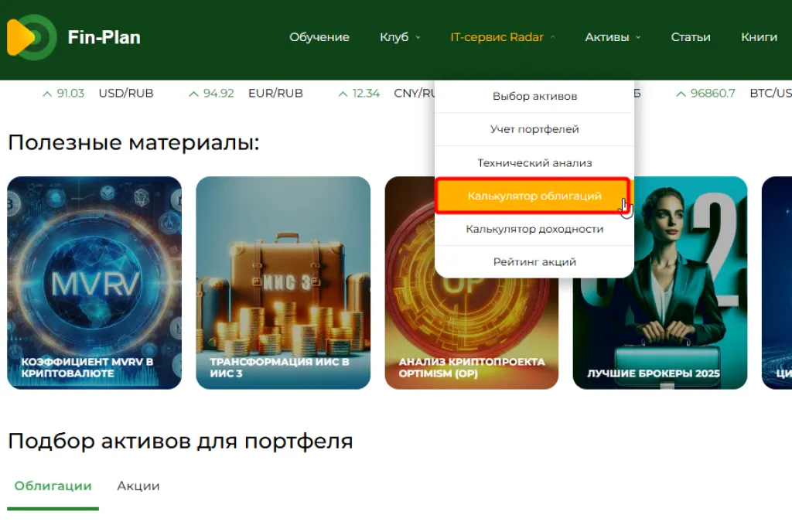Image resolution: width=792 pixels, height=532 pixels.
Task: Open the Лучшие брокеры 2025 card
Action: click(x=661, y=283)
